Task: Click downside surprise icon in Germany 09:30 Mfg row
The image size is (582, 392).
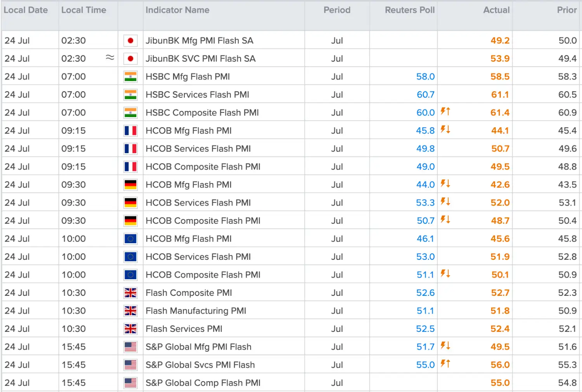Action: click(x=445, y=183)
